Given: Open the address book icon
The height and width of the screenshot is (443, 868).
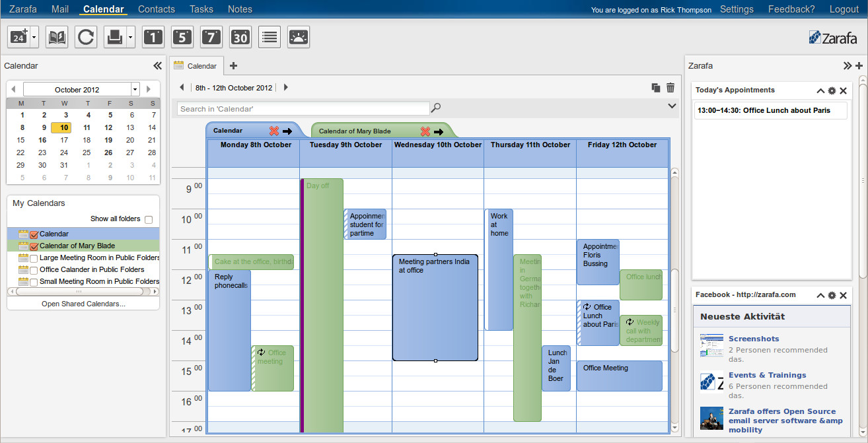Looking at the screenshot, I should [x=57, y=37].
